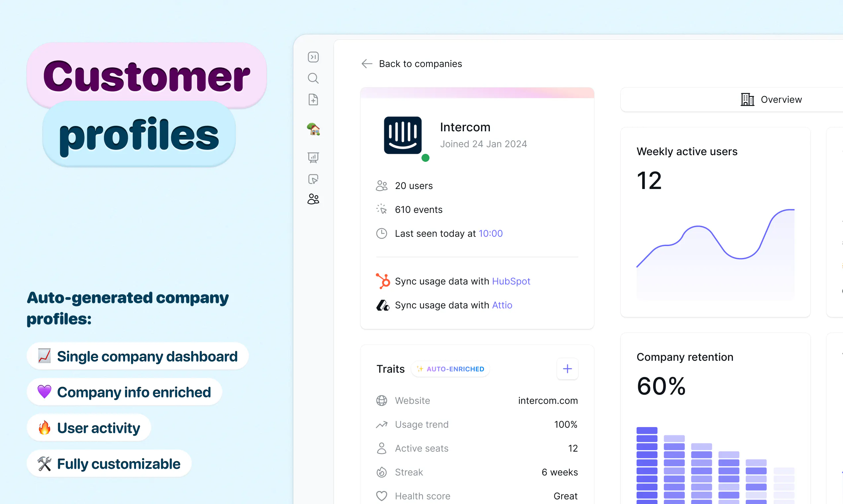Click the Company info enriched pill

[124, 392]
